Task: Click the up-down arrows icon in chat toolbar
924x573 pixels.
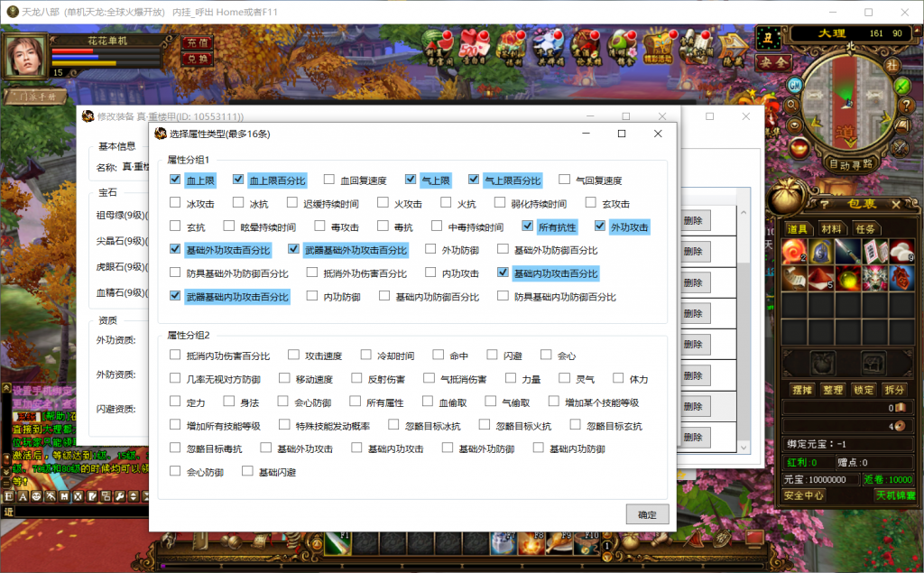Action: tap(134, 496)
